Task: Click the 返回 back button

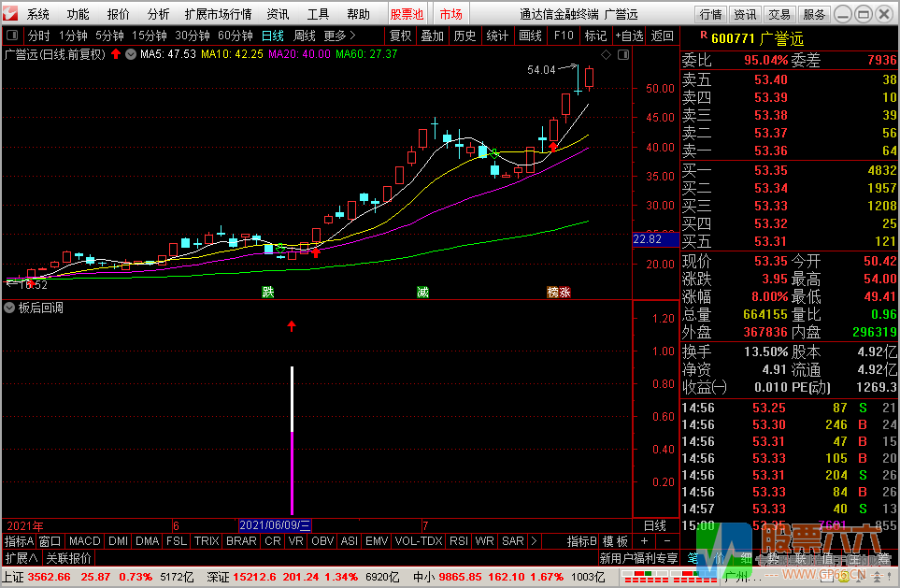Action: pos(663,36)
